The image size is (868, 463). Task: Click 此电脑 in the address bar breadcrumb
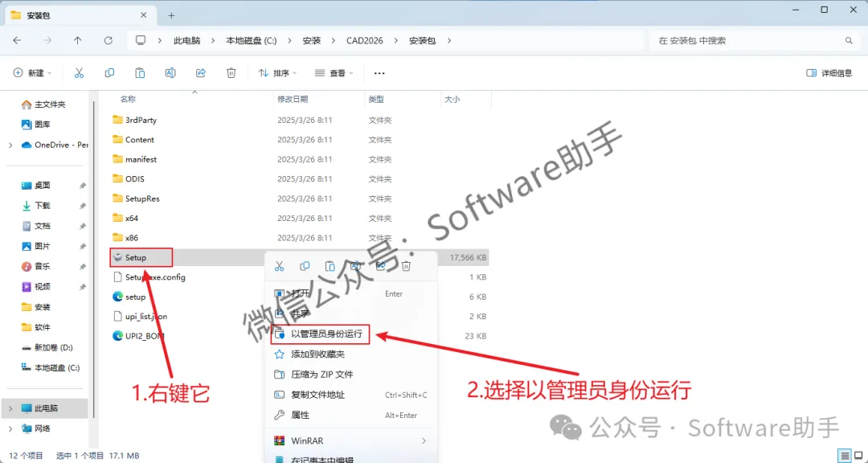coord(187,40)
